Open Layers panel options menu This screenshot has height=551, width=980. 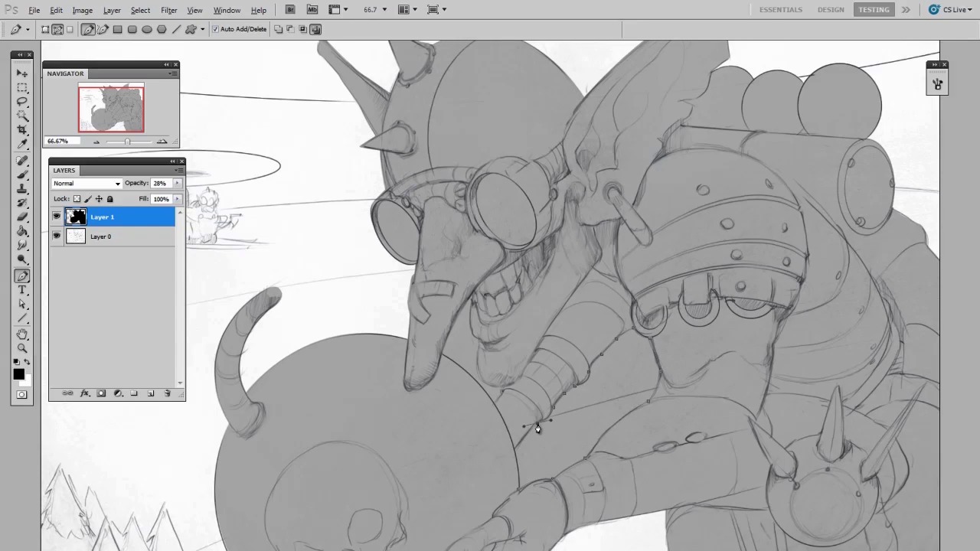[180, 171]
